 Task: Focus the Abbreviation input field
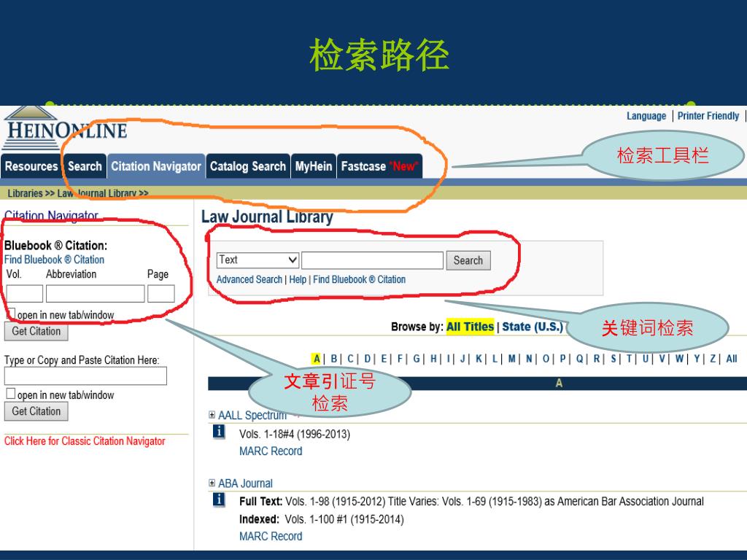tap(96, 294)
